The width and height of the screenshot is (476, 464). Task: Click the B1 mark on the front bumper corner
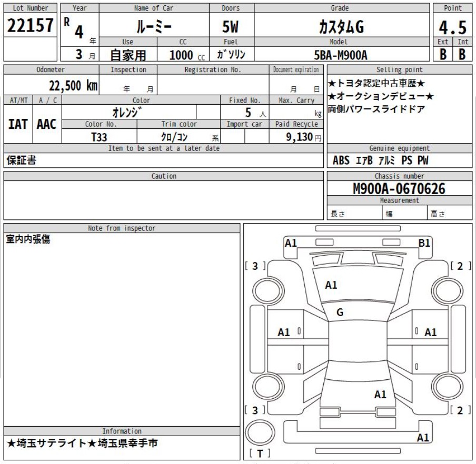(x=424, y=243)
